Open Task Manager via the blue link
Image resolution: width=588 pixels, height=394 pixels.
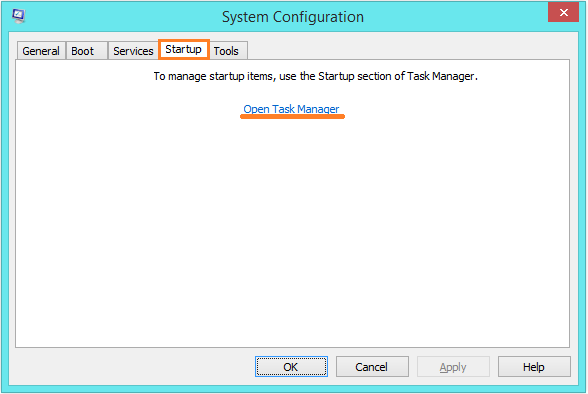coord(291,109)
